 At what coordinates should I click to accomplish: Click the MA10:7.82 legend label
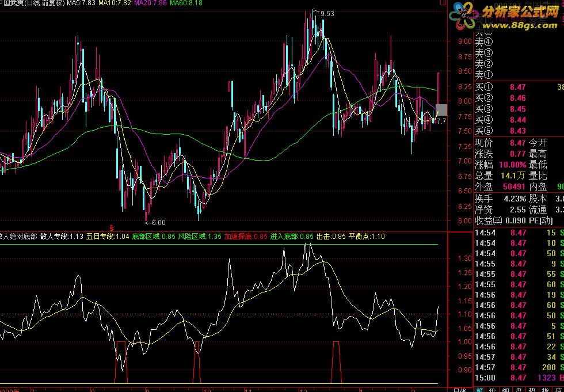pos(115,3)
